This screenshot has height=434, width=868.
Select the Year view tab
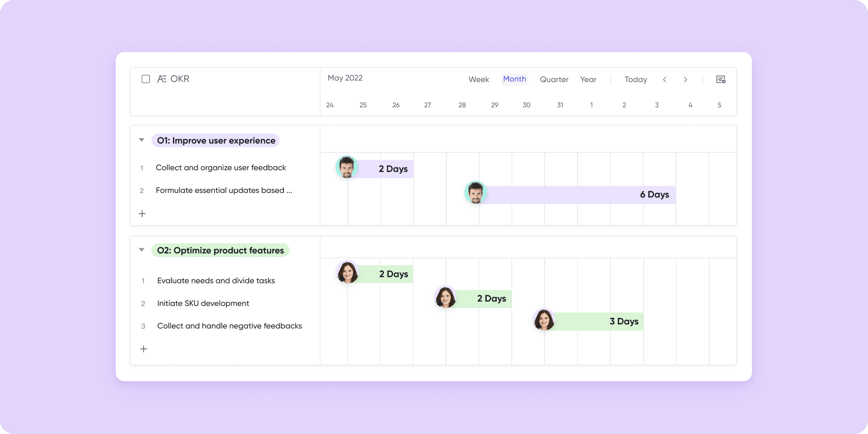coord(588,79)
